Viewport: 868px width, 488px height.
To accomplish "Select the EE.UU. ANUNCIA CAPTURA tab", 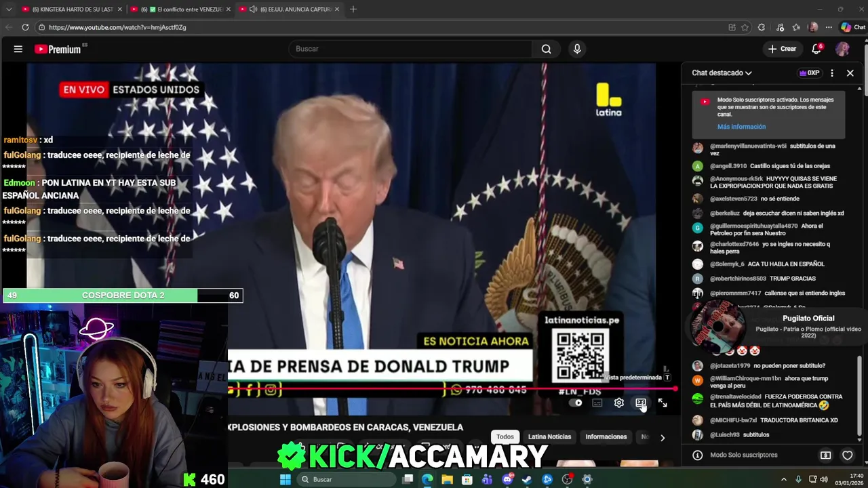I will coord(288,9).
